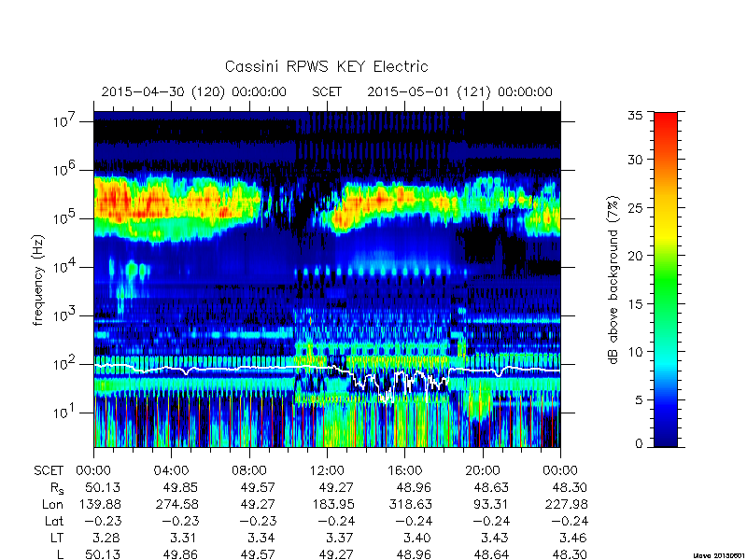Click the "frequency (Hz)" axis label
Viewport: 747px width, 560px height.
38,280
